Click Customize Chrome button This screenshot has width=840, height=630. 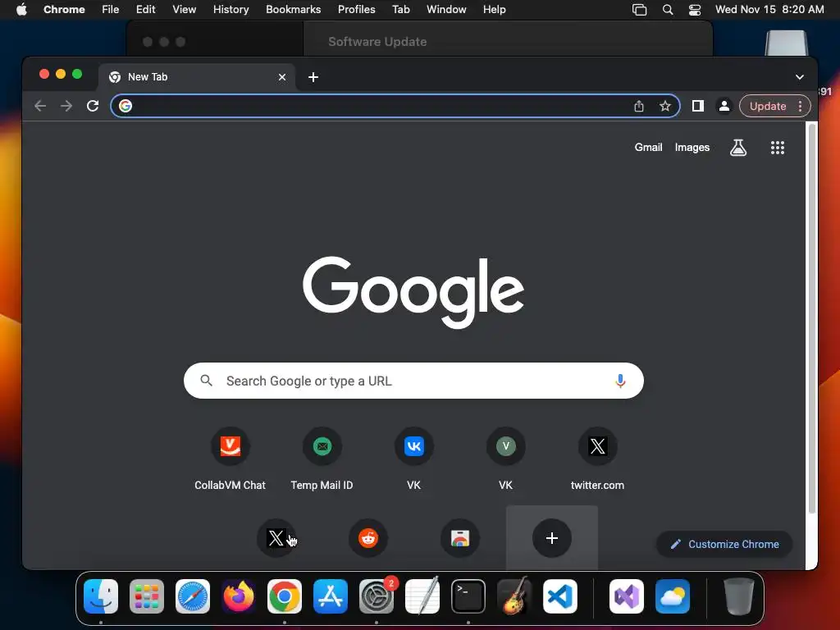point(724,545)
